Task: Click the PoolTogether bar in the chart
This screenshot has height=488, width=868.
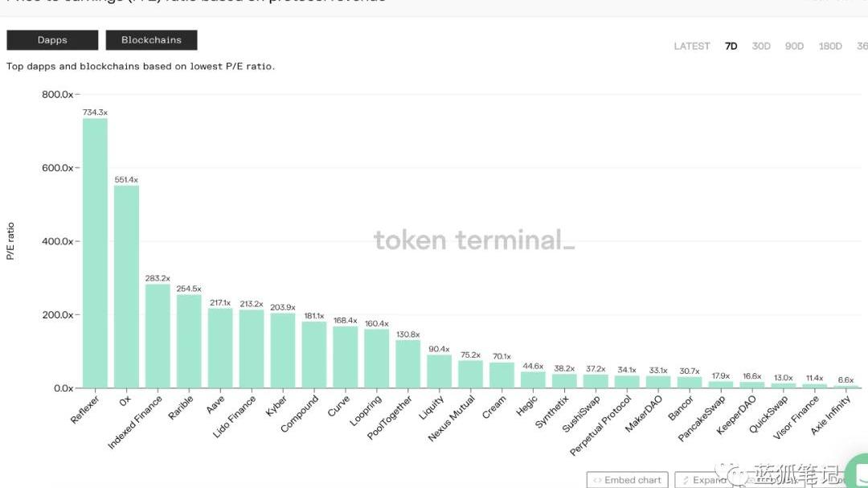Action: pos(407,364)
